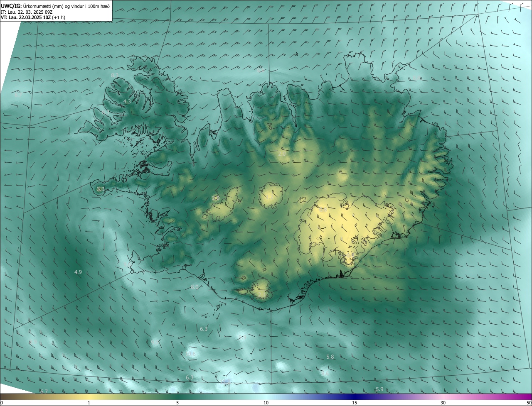
Task: Click the initial time line "IT: Lau. 22. 03. 2025 09Z"
Action: pyautogui.click(x=27, y=12)
